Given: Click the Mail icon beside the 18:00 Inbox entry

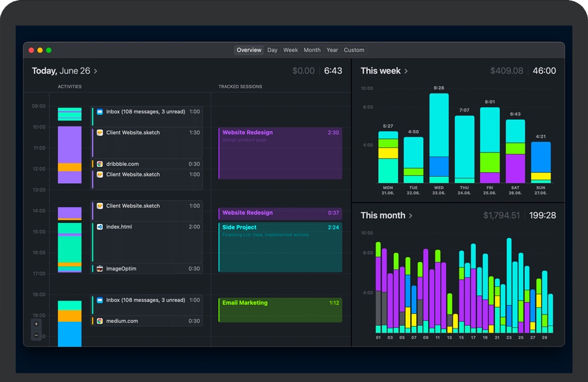Looking at the screenshot, I should tap(100, 300).
